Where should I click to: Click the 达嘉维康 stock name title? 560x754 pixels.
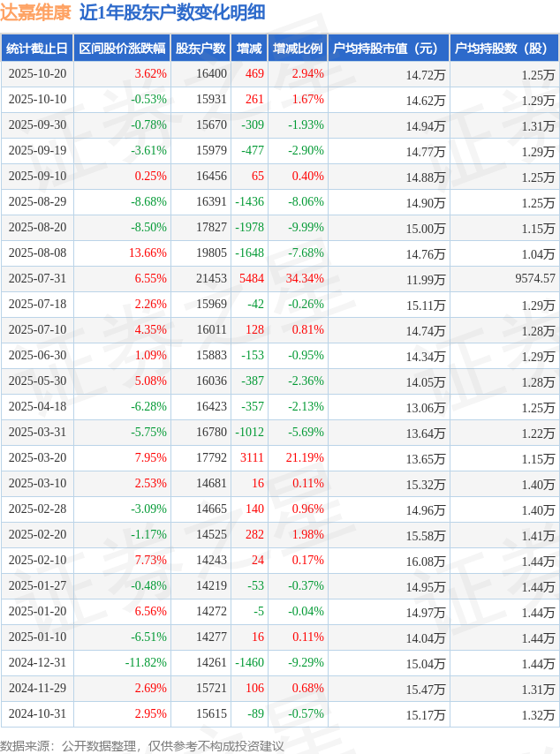pyautogui.click(x=35, y=12)
